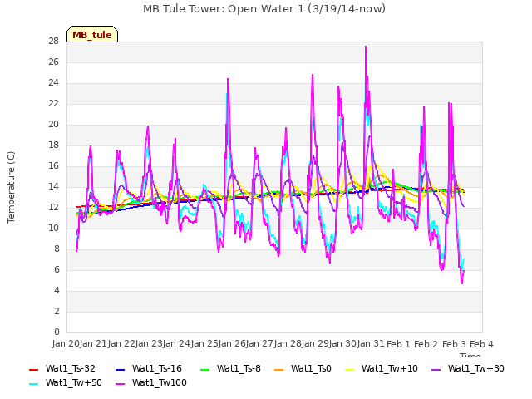Image resolution: width=532 pixels, height=399 pixels.
Task: Click the Wat1_Tw100 legend label
Action: click(x=160, y=382)
